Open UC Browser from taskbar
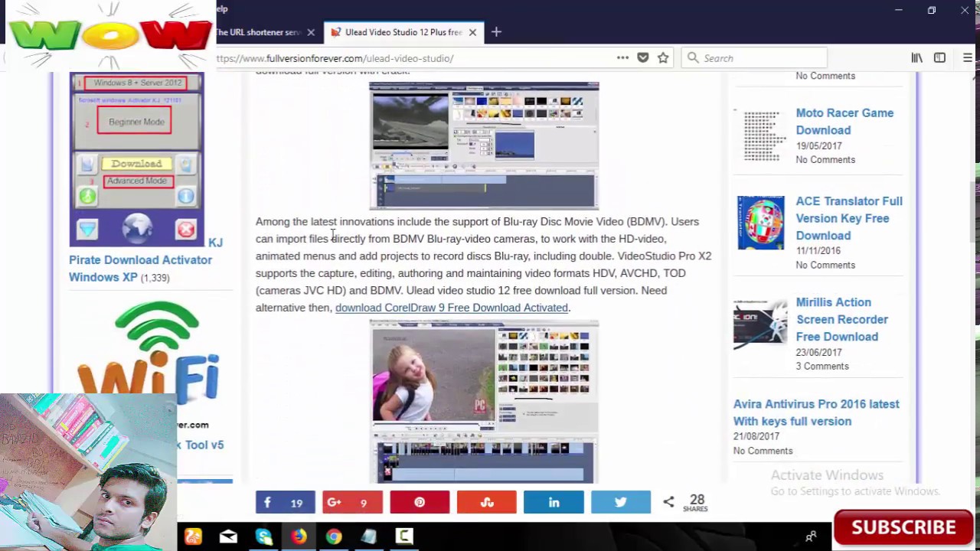980x551 pixels. point(193,537)
